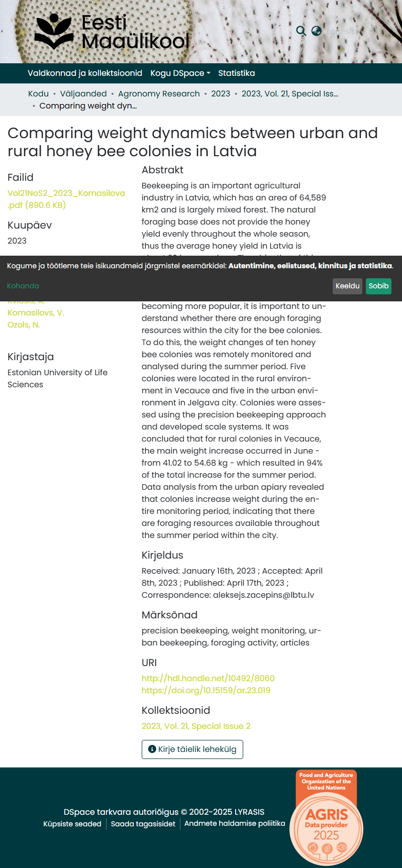The image size is (402, 868).
Task: Open author Komasilovs, V. link
Action: coord(36,312)
